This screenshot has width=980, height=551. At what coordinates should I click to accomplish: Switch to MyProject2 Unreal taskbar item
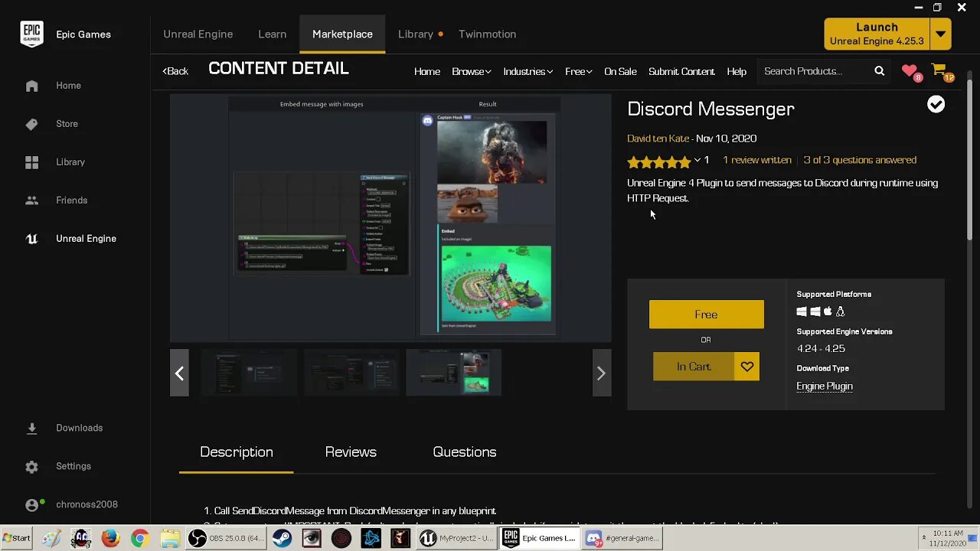(x=456, y=538)
